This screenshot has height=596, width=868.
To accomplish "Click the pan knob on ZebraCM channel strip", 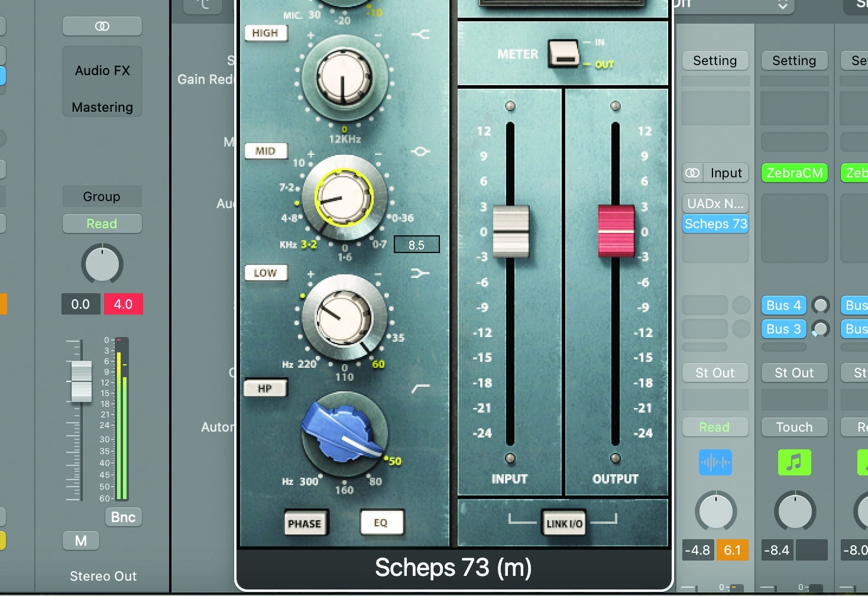I will click(795, 511).
